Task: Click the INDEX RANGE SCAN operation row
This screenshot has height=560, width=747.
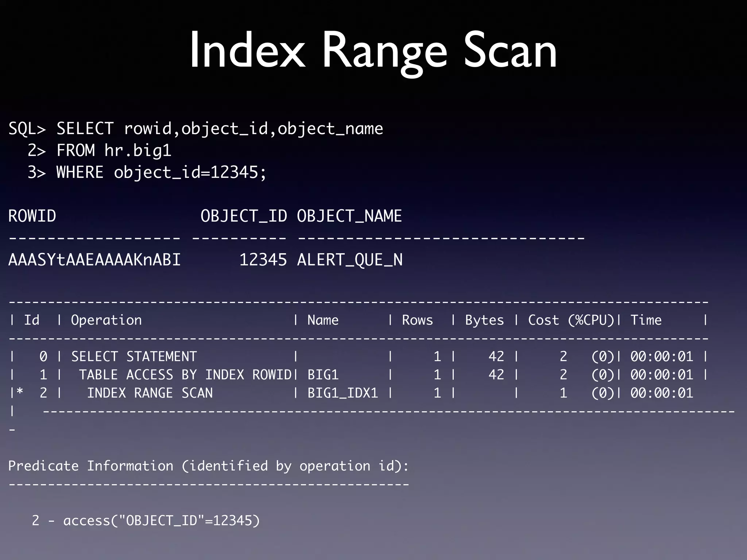Action: 150,393
